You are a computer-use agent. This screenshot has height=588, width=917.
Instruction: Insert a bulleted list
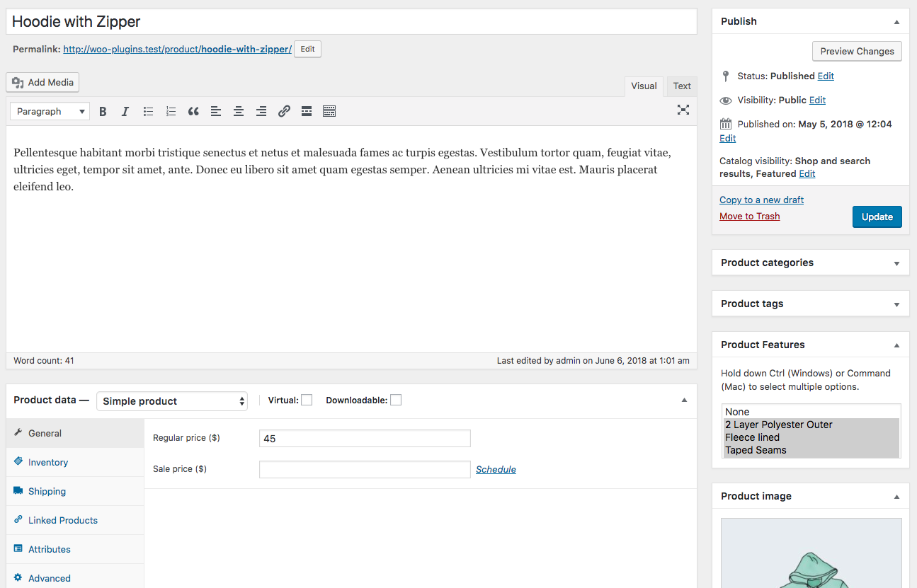[148, 111]
